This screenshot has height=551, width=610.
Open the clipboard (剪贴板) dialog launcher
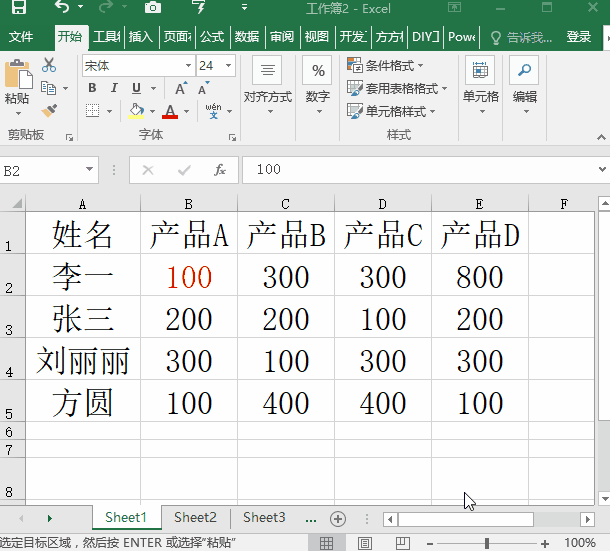pos(69,137)
